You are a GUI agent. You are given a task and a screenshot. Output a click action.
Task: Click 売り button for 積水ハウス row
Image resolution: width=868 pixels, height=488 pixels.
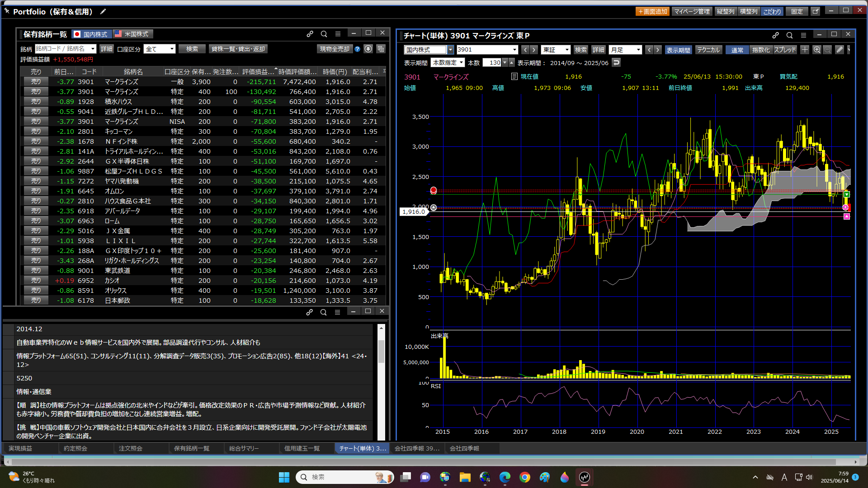[36, 102]
